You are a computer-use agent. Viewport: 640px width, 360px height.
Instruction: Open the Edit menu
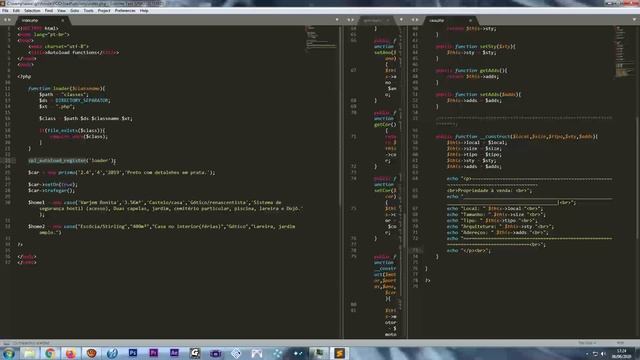16,11
